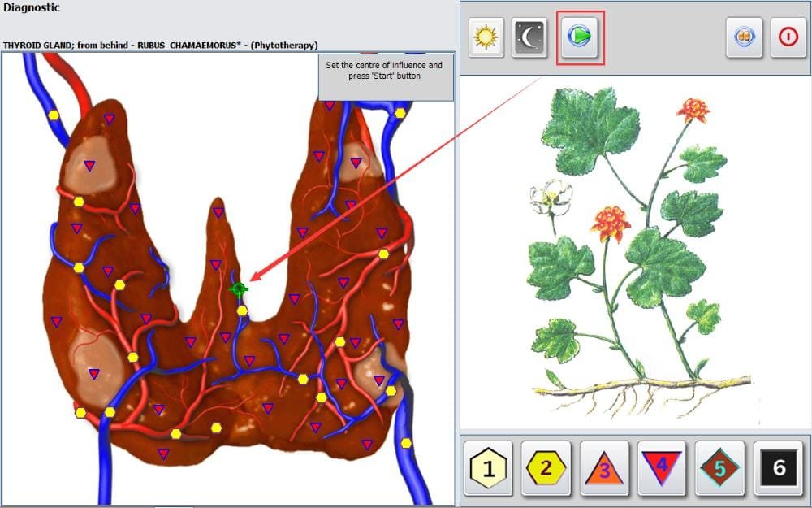Start therapy with green play button
The height and width of the screenshot is (508, 812).
point(580,37)
